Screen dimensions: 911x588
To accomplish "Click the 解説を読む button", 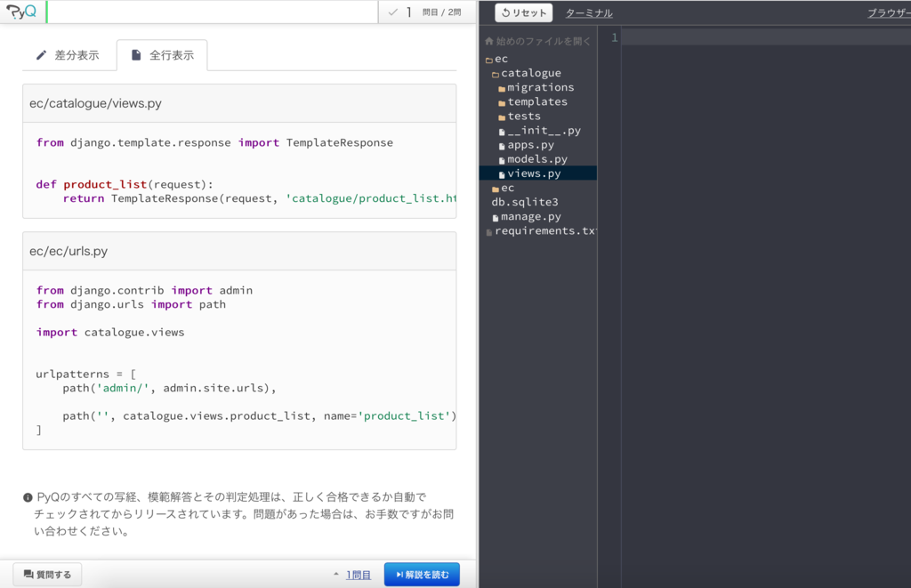I will [422, 575].
